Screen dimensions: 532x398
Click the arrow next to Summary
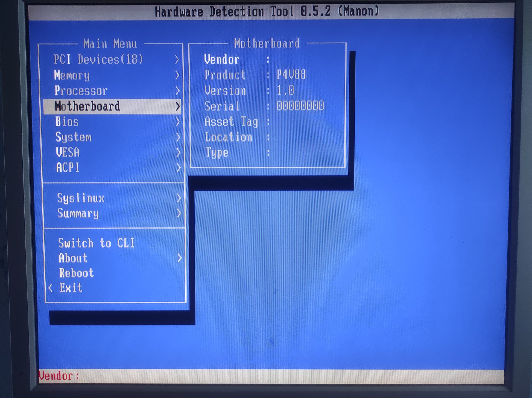(179, 213)
